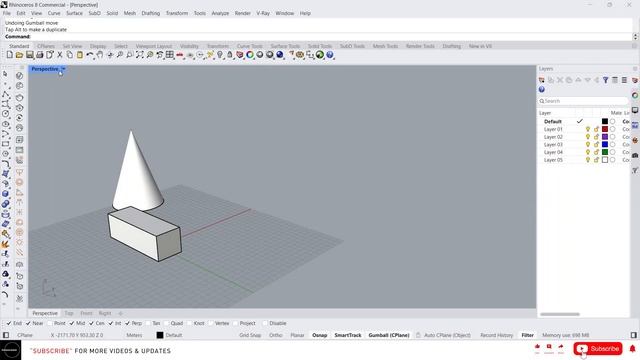640x360 pixels.
Task: Click the padlock Lock Objects icon
Action: 230,55
